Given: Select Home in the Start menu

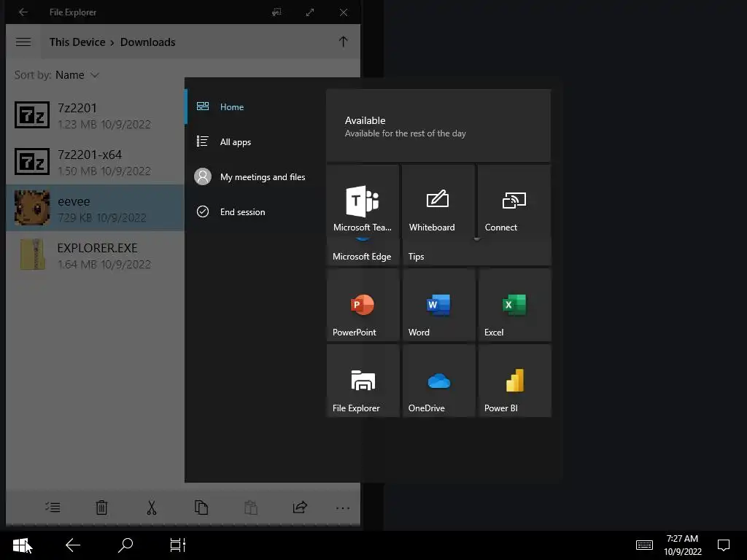Looking at the screenshot, I should (255, 106).
